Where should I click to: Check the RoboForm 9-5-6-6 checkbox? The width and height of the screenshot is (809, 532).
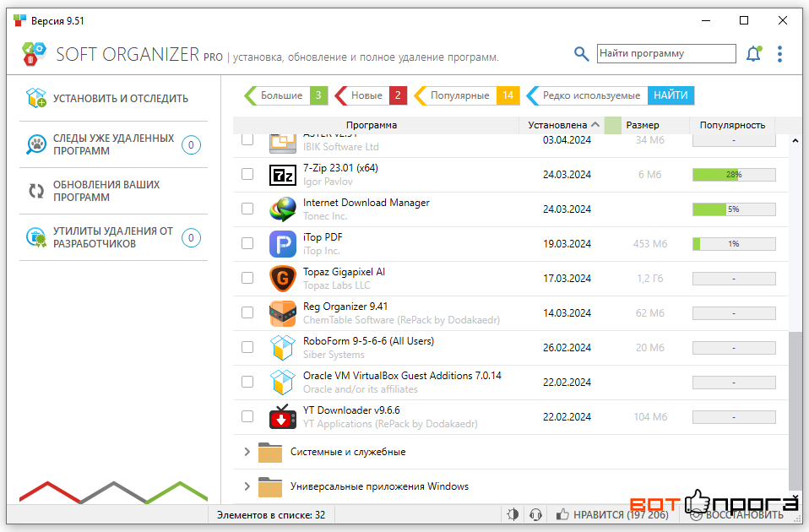[x=247, y=347]
